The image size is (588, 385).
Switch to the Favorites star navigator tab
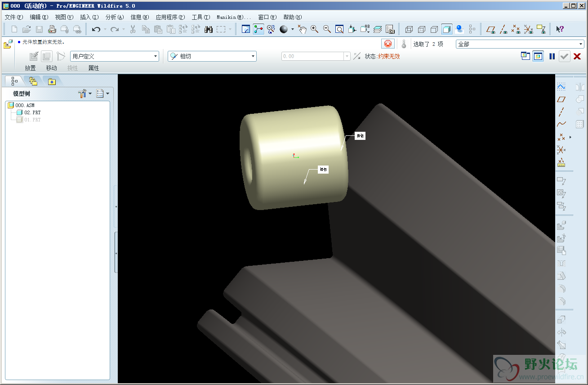(x=52, y=81)
